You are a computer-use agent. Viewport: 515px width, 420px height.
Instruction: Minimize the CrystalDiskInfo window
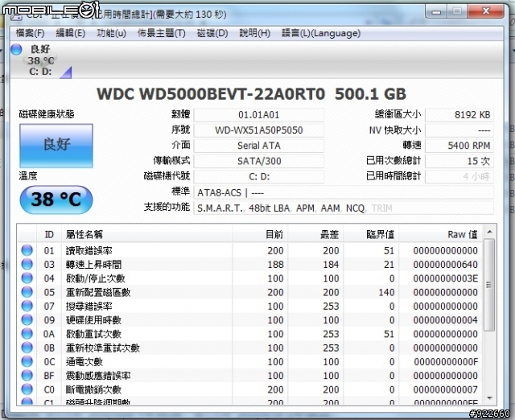point(436,11)
